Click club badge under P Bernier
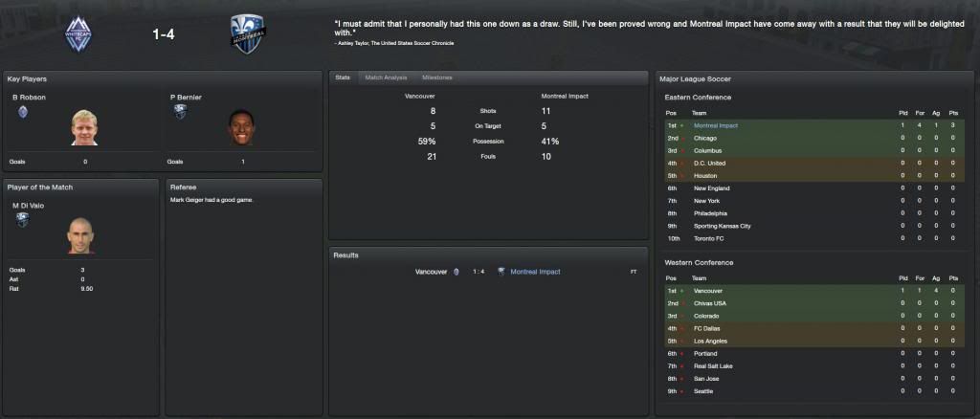 click(x=180, y=111)
